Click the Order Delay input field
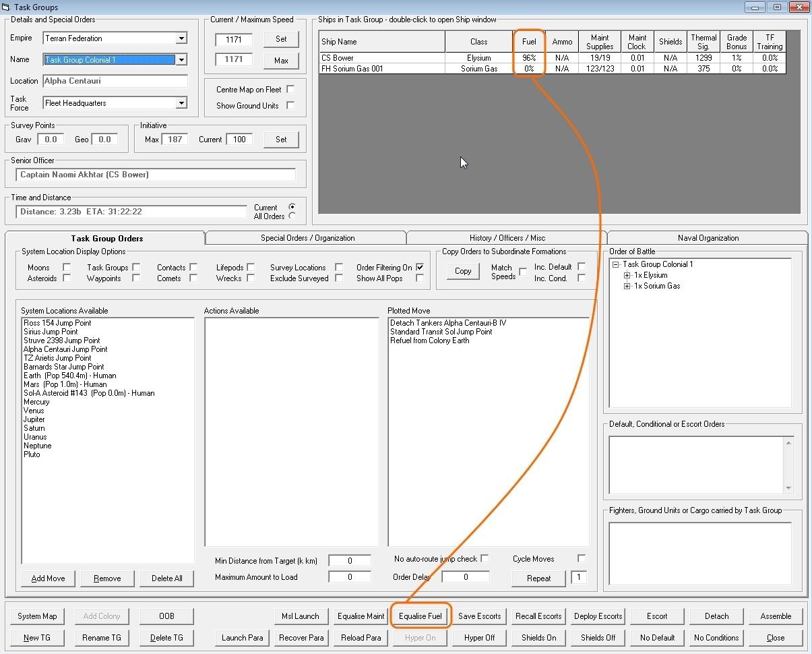Screen dimensions: 812x654 (466, 577)
